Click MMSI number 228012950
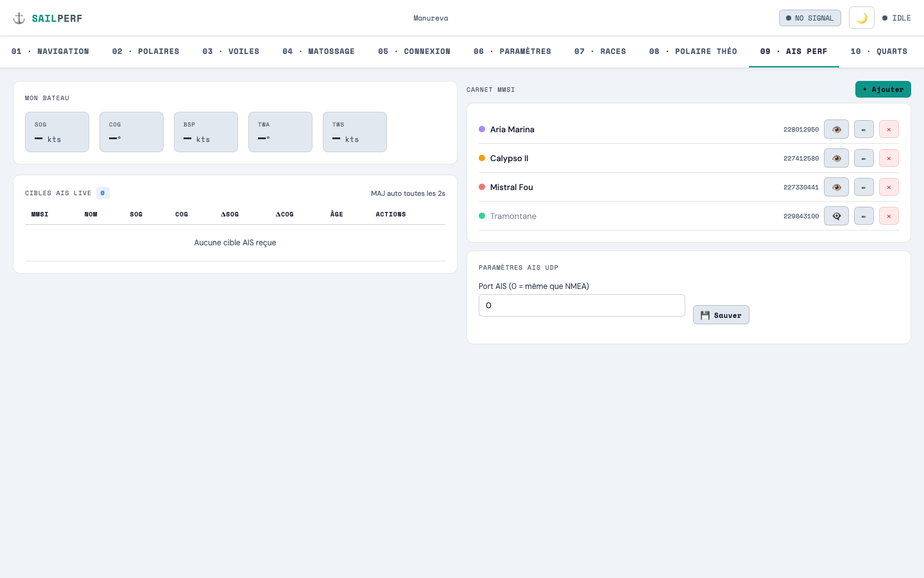This screenshot has width=924, height=578. tap(801, 130)
